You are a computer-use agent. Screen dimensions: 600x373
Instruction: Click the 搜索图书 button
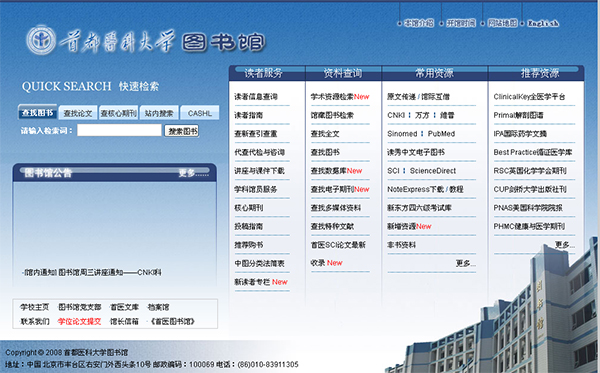click(x=182, y=131)
